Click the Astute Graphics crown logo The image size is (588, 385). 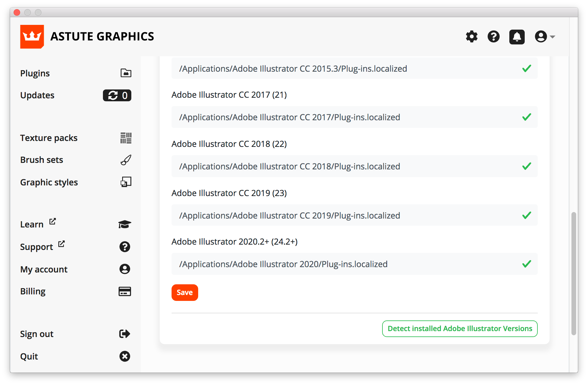coord(32,36)
